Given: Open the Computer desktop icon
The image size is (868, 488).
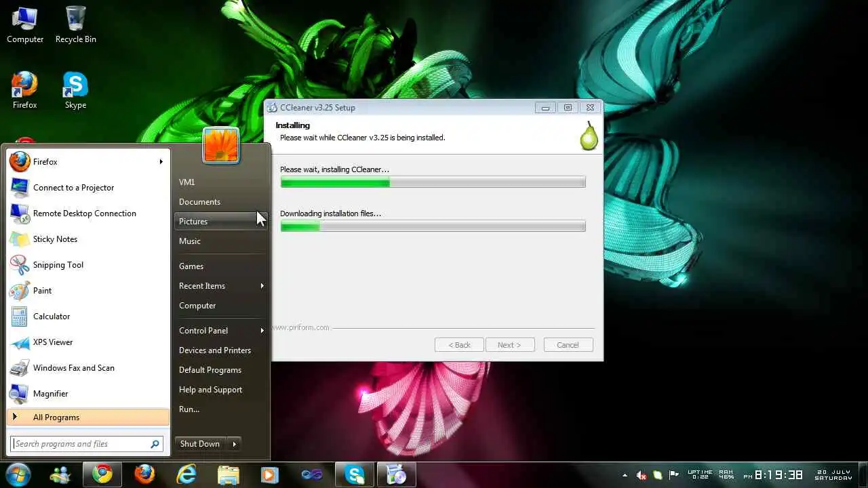Looking at the screenshot, I should pyautogui.click(x=25, y=24).
